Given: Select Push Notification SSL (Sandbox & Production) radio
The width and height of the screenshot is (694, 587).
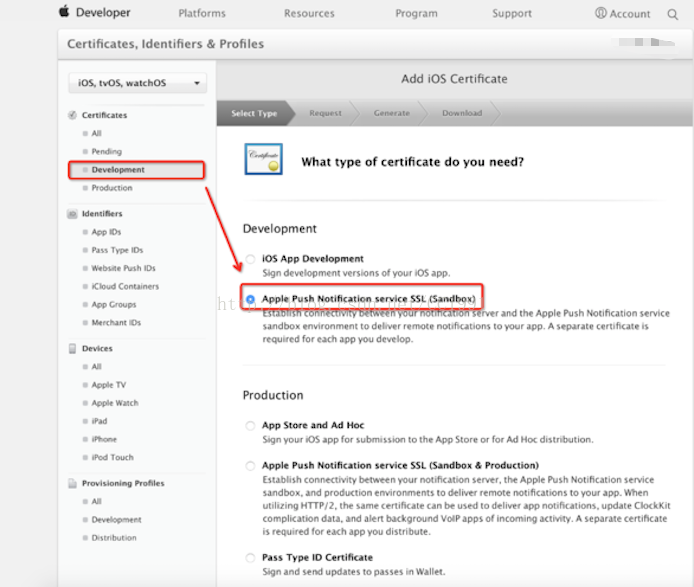Looking at the screenshot, I should tap(251, 466).
